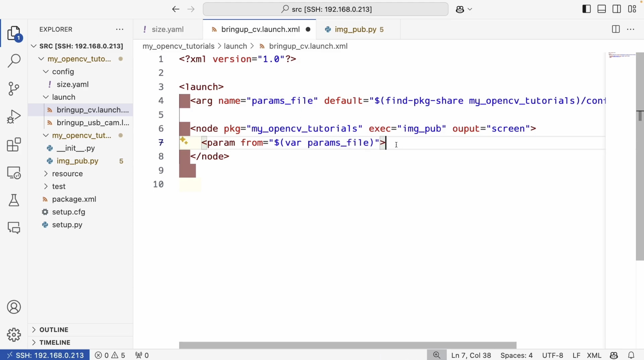The width and height of the screenshot is (644, 360).
Task: Toggle the primary side bar
Action: point(586,9)
